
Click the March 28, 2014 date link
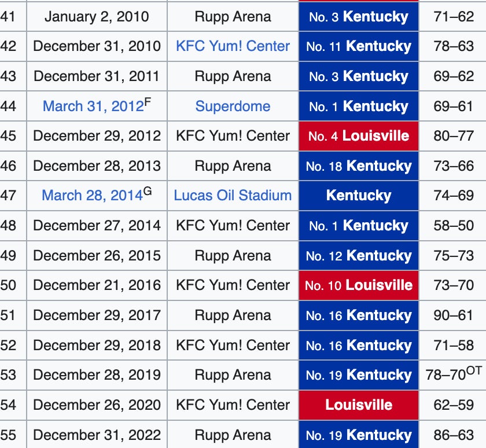coord(92,196)
